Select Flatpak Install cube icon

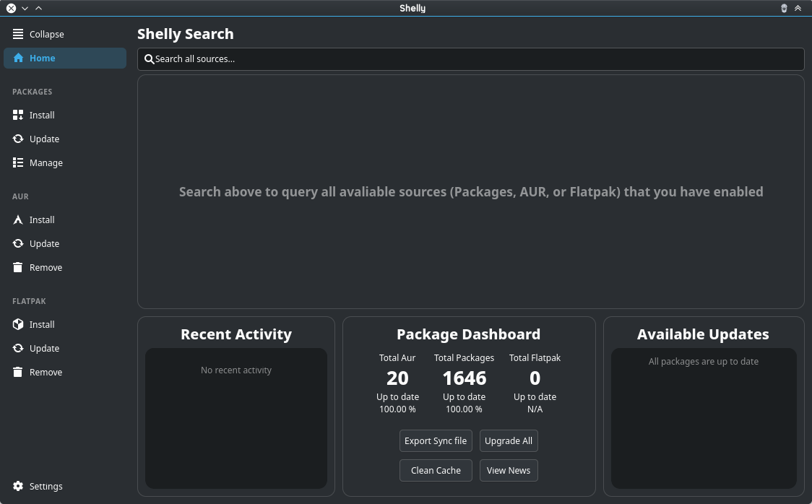18,324
